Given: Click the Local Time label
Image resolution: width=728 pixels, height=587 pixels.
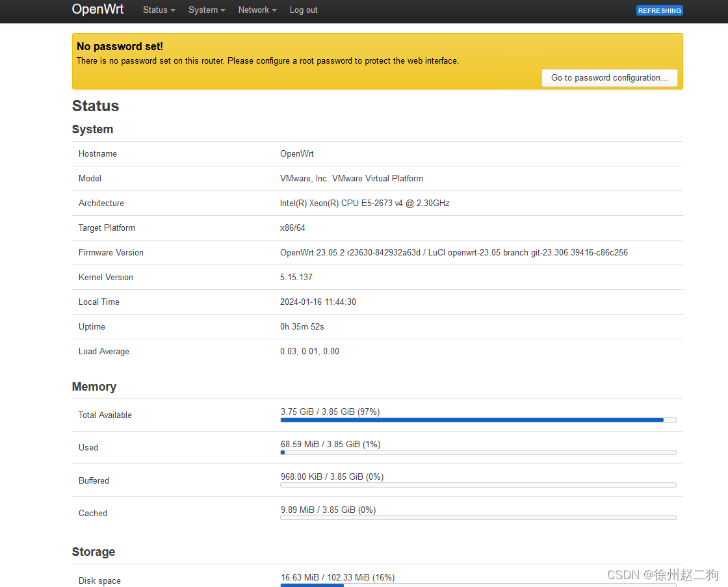Looking at the screenshot, I should coord(99,302).
